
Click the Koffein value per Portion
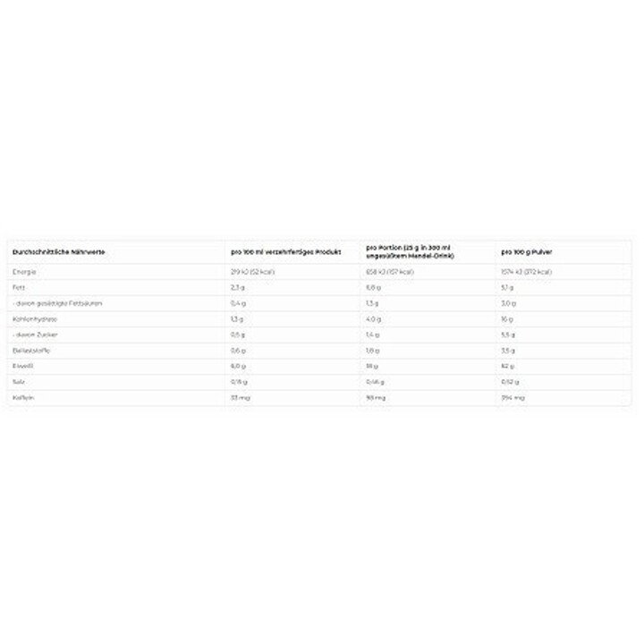[375, 395]
